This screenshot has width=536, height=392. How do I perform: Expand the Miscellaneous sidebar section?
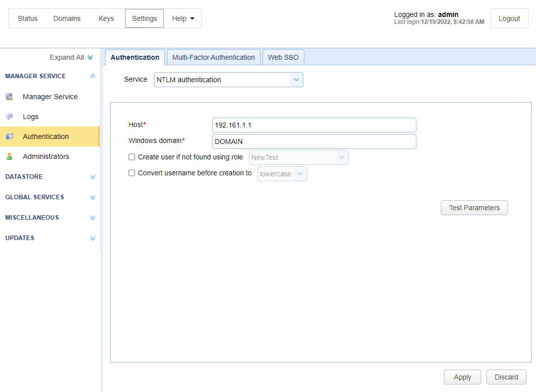92,218
